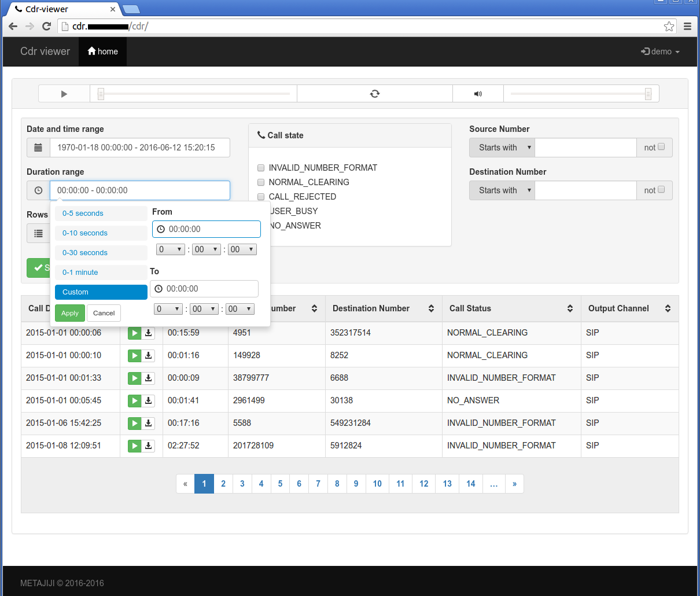Viewport: 700px width, 596px height.
Task: Open Destination Number 'Starts with' dropdown
Action: [x=502, y=190]
